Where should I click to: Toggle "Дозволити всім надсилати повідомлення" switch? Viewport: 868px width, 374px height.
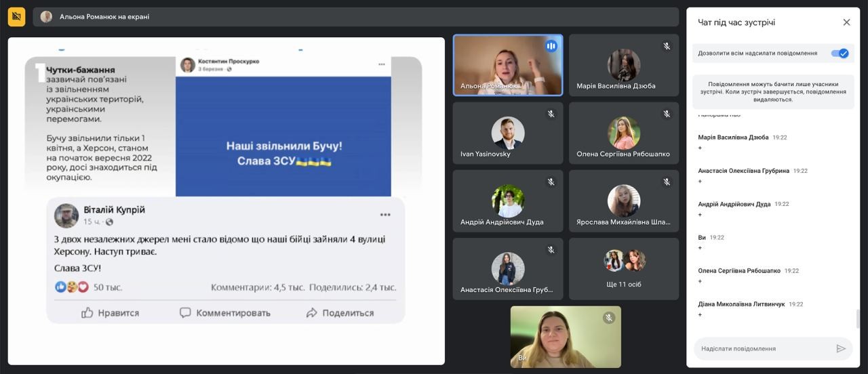tap(840, 54)
